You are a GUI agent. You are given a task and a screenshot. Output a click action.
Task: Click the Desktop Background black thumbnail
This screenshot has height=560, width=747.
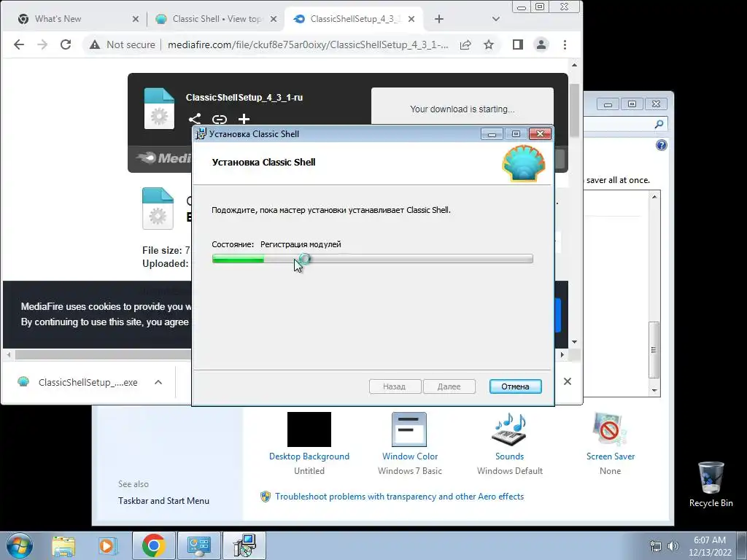(x=309, y=429)
